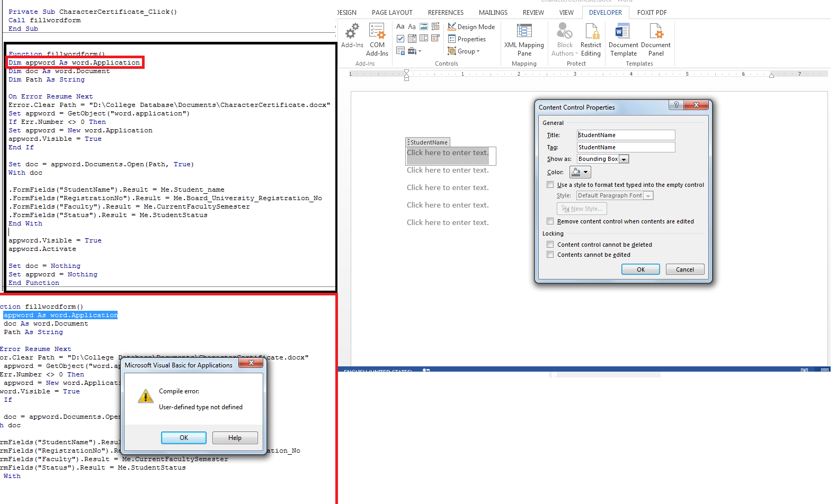Insert Drop-Down List content control
Screen dimensions: 837x504
click(424, 39)
